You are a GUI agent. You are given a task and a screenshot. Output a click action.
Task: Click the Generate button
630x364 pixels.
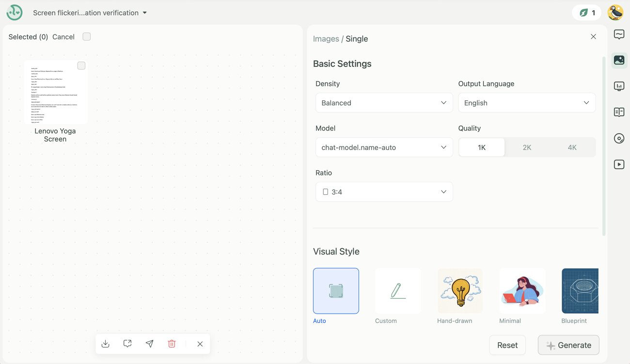[x=568, y=345]
